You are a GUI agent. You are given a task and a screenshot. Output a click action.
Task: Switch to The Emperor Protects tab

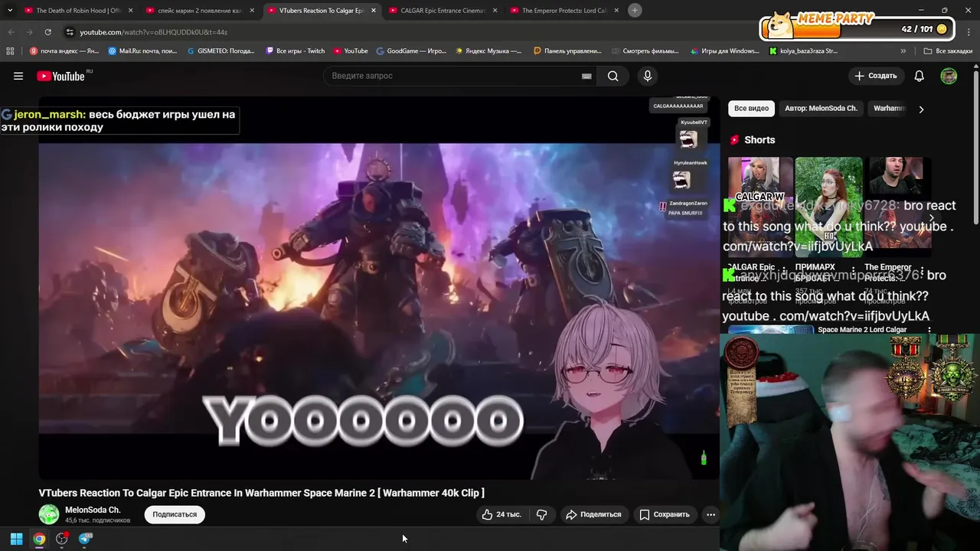coord(564,11)
